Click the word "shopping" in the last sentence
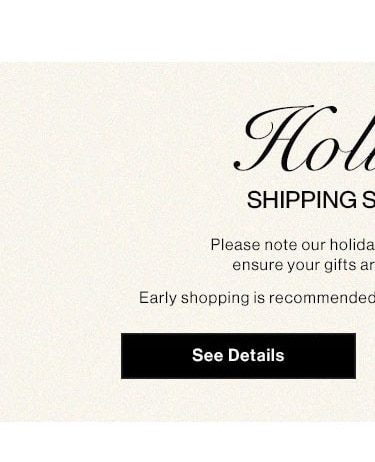The height and width of the screenshot is (462, 375). [215, 298]
